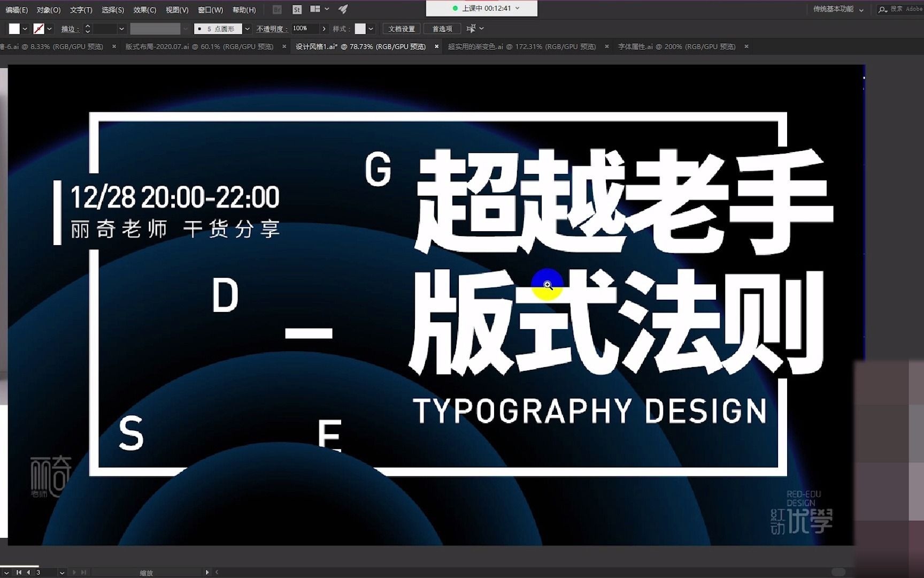
Task: Expand the fill color dropdown arrow
Action: pyautogui.click(x=25, y=29)
